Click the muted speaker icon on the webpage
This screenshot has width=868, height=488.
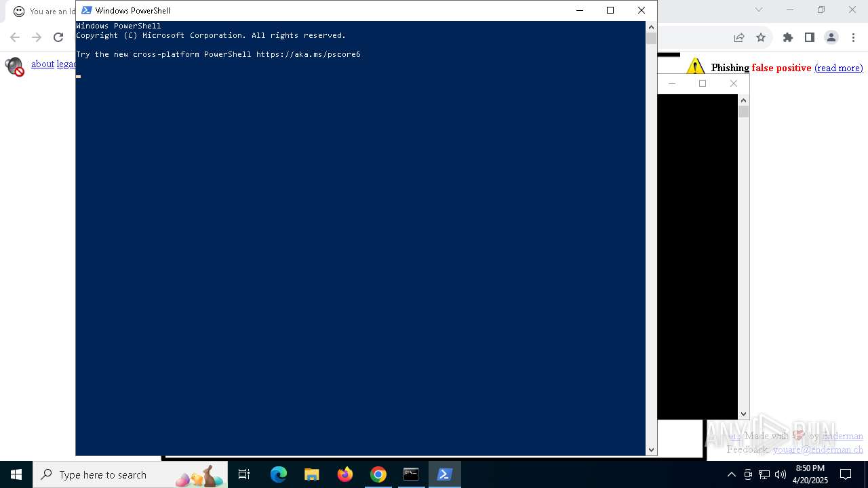click(14, 66)
